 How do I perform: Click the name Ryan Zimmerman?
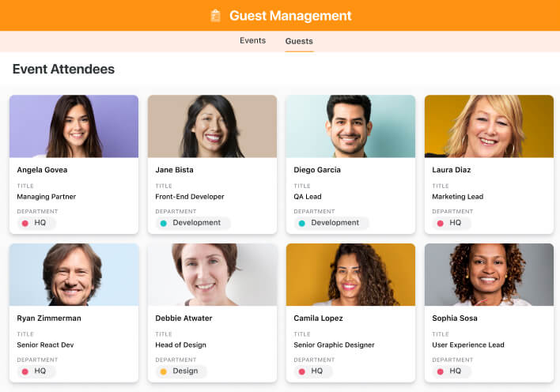click(49, 318)
